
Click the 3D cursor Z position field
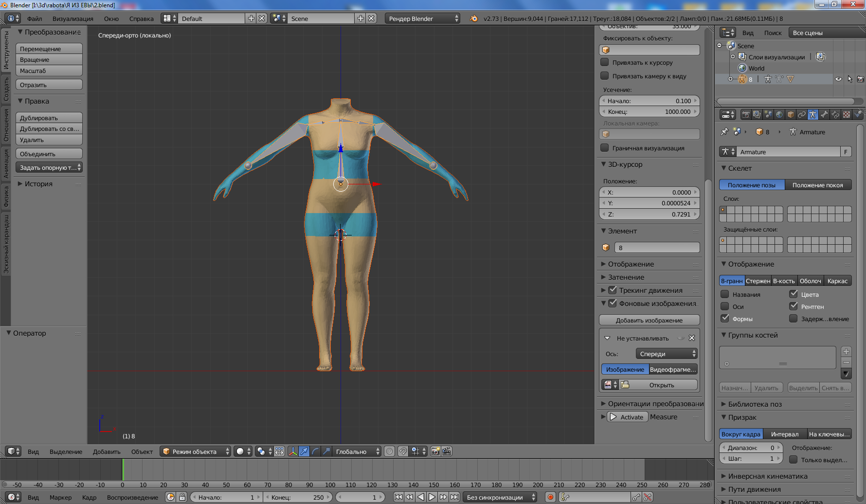(649, 214)
